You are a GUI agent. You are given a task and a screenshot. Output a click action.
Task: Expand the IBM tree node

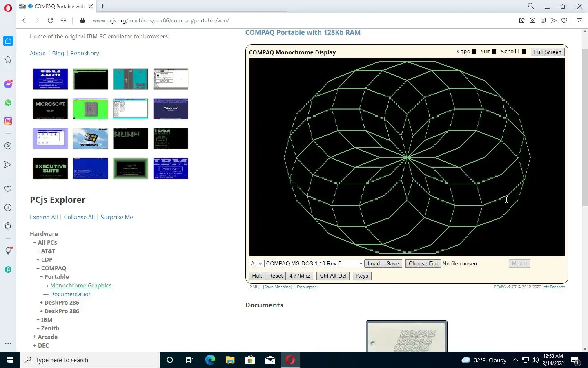click(38, 320)
